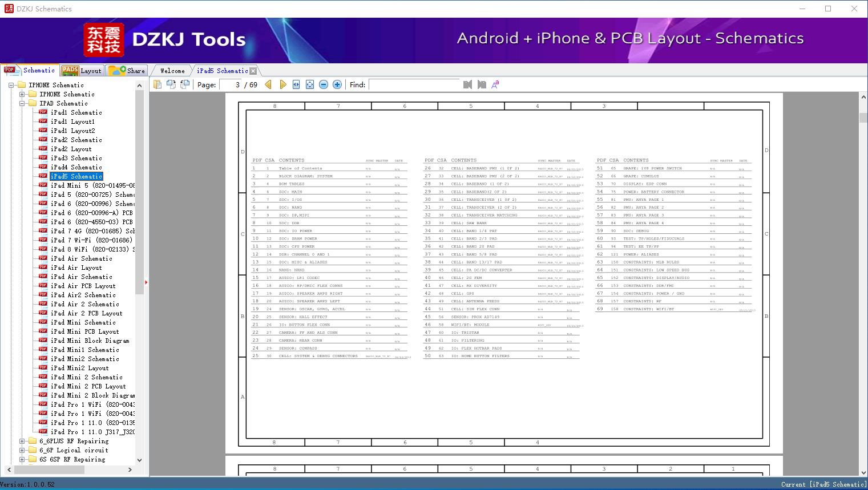The width and height of the screenshot is (868, 490).
Task: Expand the 6_6PLUS RF Repairing folder
Action: (22, 441)
